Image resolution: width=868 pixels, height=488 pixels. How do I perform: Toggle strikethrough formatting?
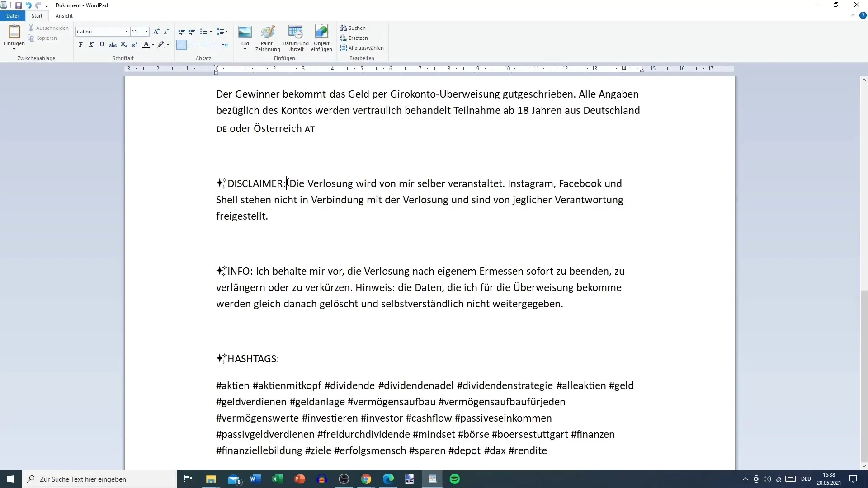click(113, 45)
